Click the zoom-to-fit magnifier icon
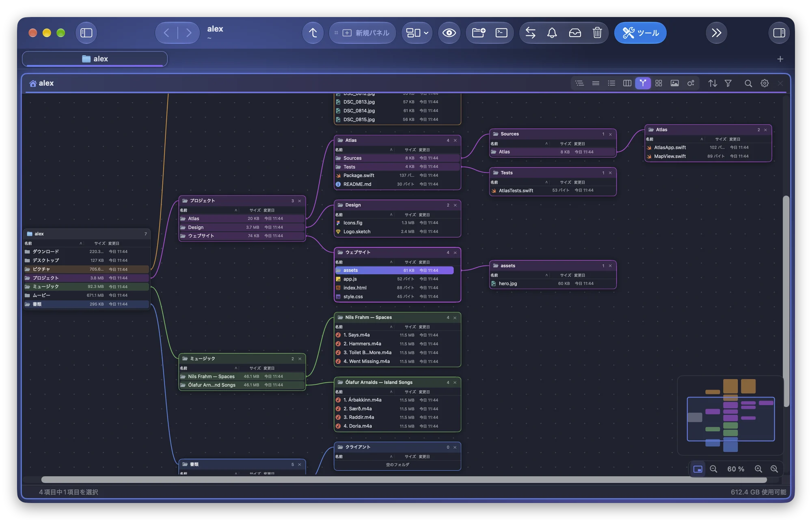 [x=774, y=469]
